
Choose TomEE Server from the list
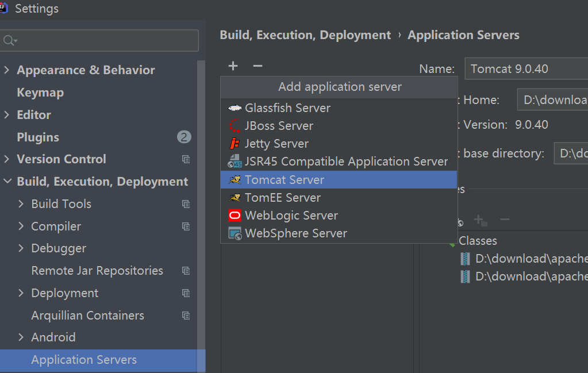coord(339,198)
